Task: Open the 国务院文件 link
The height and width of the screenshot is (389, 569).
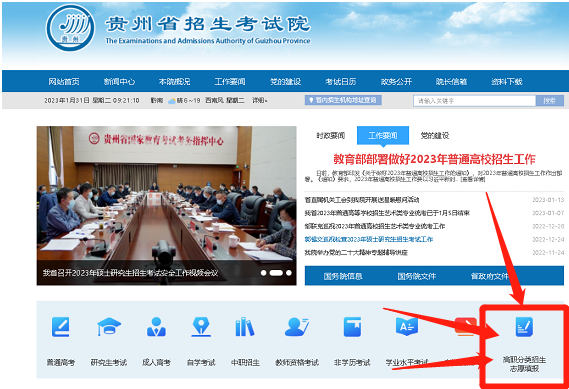Action: click(x=417, y=277)
